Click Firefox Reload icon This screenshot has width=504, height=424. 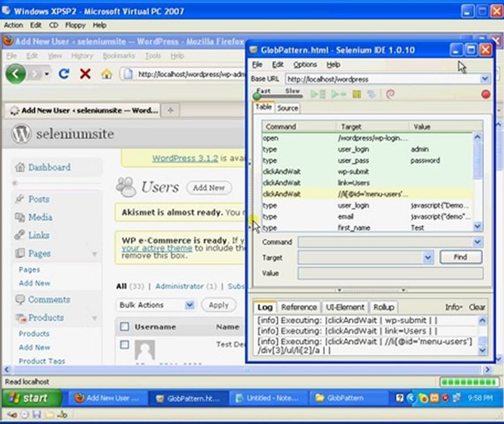pyautogui.click(x=64, y=74)
